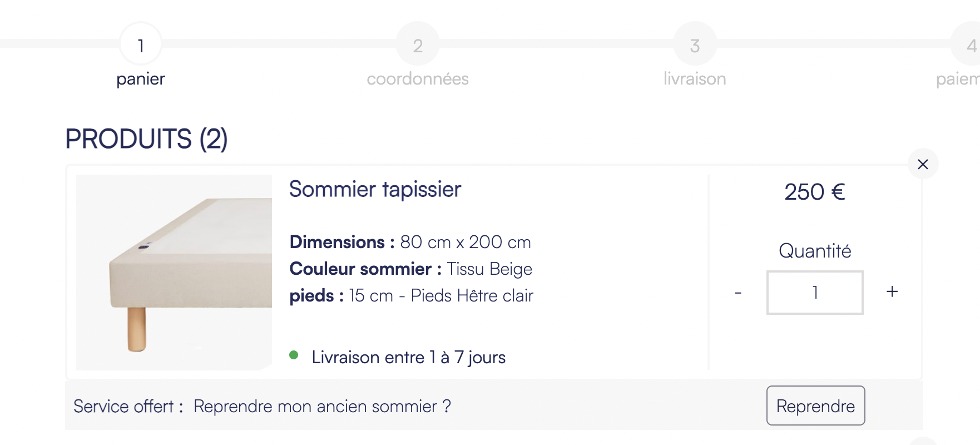The width and height of the screenshot is (980, 445).
Task: Click the PRODUITS (2) heading
Action: pyautogui.click(x=147, y=139)
